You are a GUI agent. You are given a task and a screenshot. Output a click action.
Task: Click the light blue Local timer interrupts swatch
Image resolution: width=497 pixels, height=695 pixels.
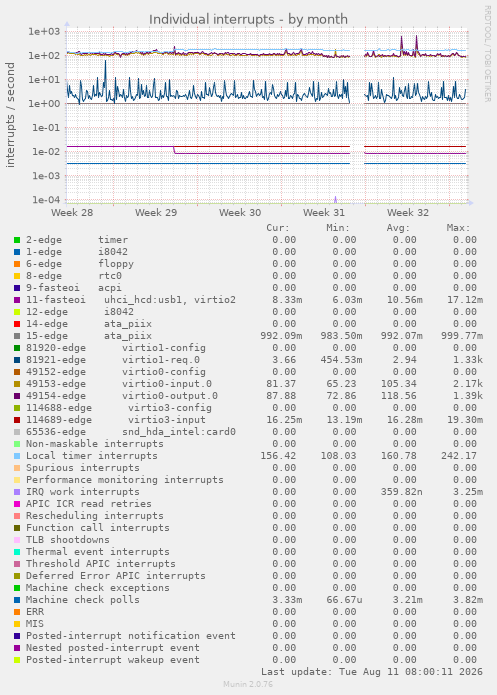[x=17, y=456]
